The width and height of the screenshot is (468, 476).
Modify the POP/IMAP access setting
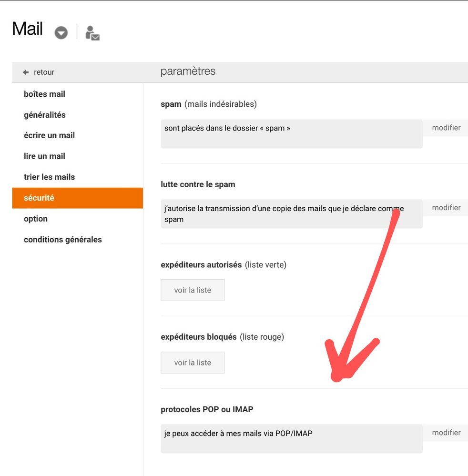coord(446,432)
